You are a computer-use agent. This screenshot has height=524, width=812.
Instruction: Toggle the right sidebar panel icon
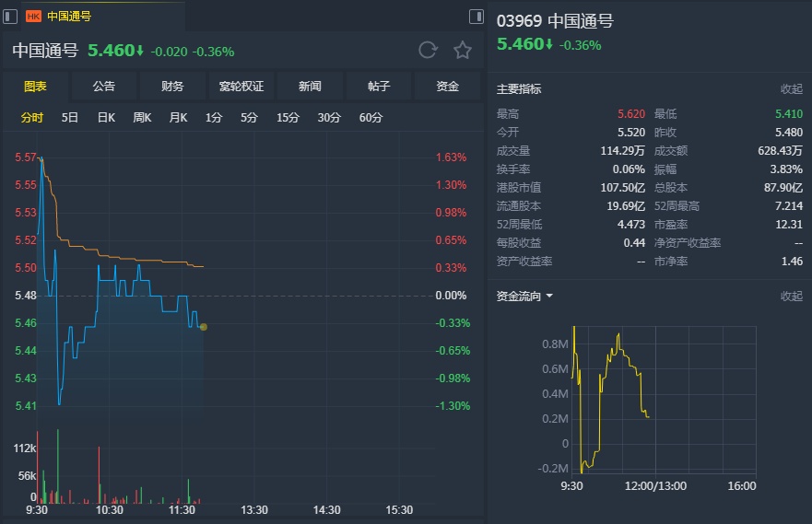(x=477, y=16)
